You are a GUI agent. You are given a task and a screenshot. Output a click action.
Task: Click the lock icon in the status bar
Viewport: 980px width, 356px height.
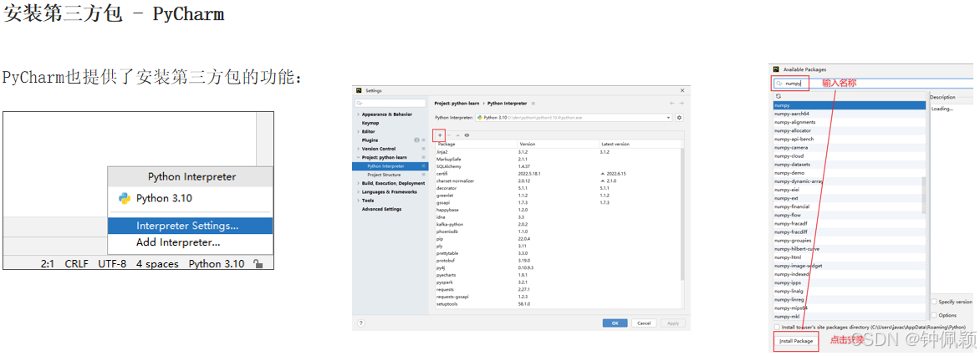point(258,264)
